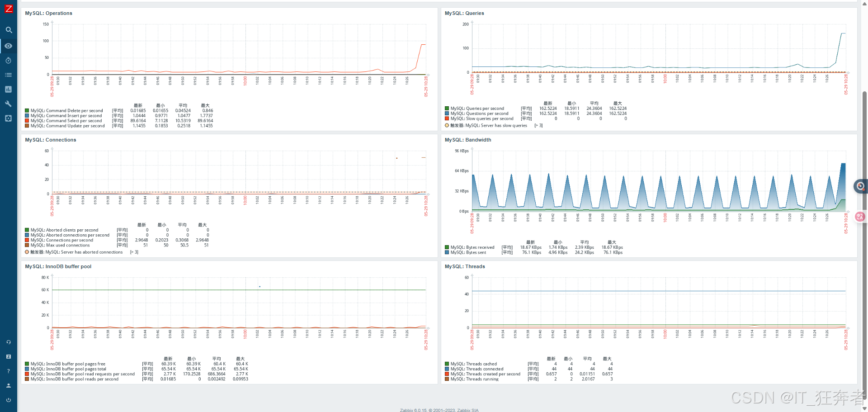
Task: Click the 10:00 time marker on Operations graph
Action: point(245,81)
